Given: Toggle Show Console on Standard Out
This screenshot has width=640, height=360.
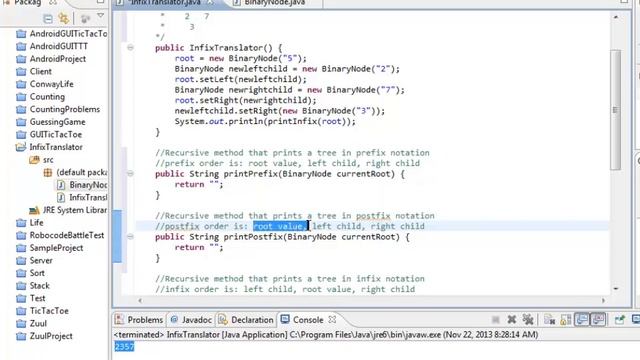Looking at the screenshot, I should [582, 320].
